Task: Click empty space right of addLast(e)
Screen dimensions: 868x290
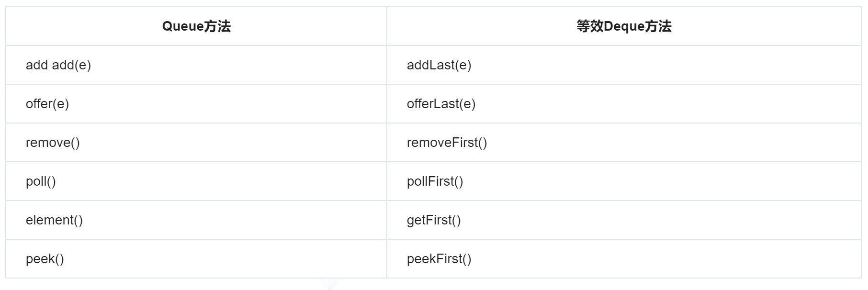Action: 665,65
